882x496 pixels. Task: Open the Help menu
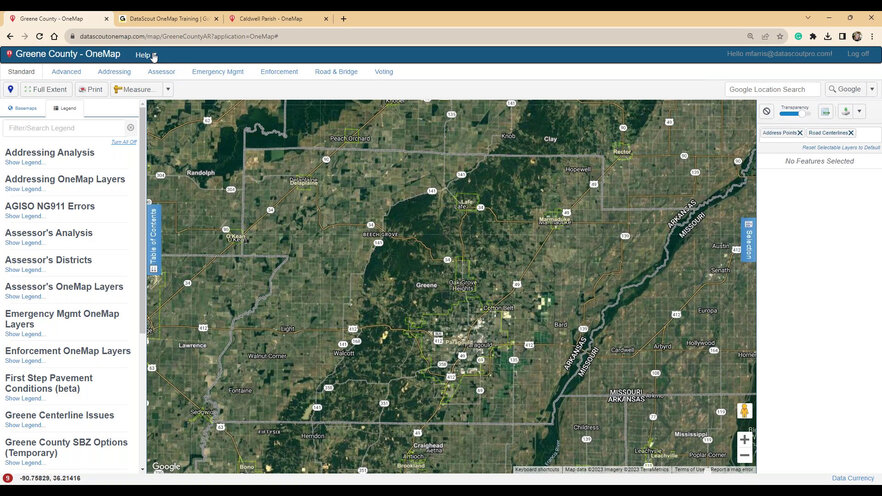pyautogui.click(x=146, y=55)
